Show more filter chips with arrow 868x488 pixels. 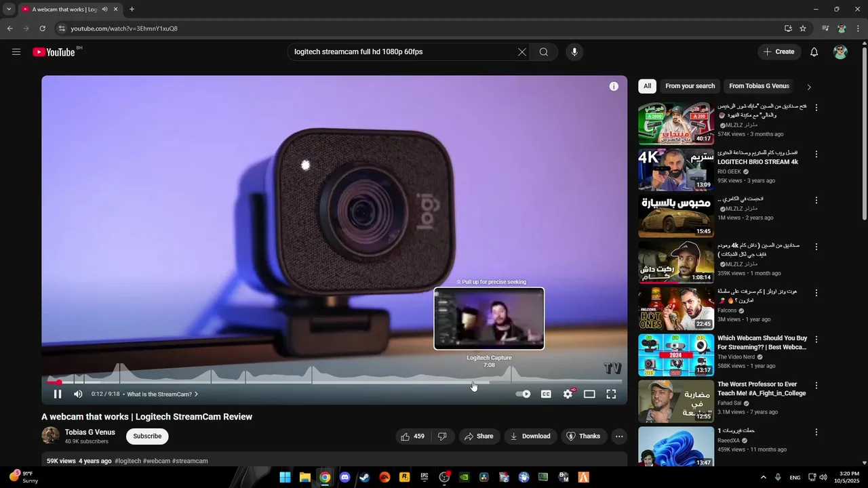(x=809, y=87)
